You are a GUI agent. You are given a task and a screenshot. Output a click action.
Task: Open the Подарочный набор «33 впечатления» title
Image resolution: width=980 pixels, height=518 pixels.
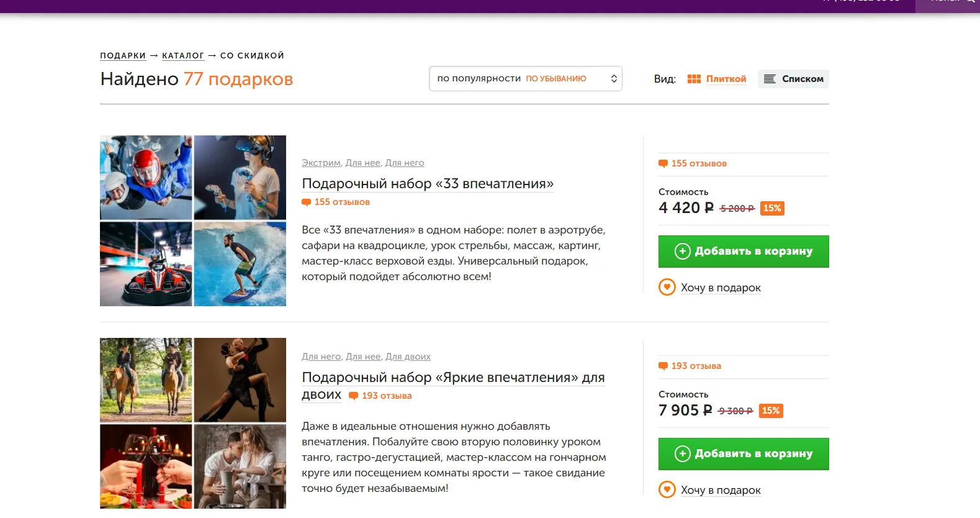pos(428,184)
